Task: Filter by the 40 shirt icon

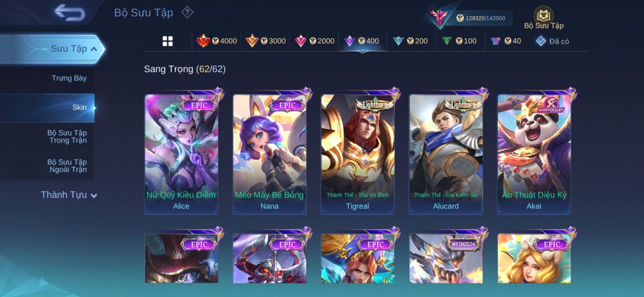Action: click(506, 41)
